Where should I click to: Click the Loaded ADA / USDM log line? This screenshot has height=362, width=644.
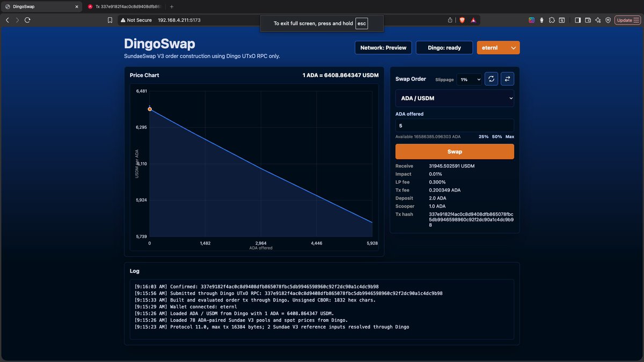tap(235, 313)
